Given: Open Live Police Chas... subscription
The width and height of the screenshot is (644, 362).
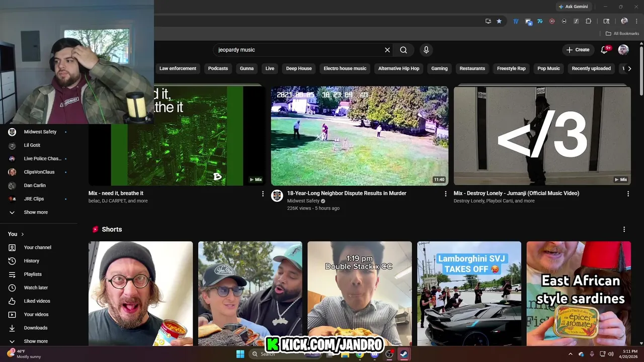Looking at the screenshot, I should point(39,158).
